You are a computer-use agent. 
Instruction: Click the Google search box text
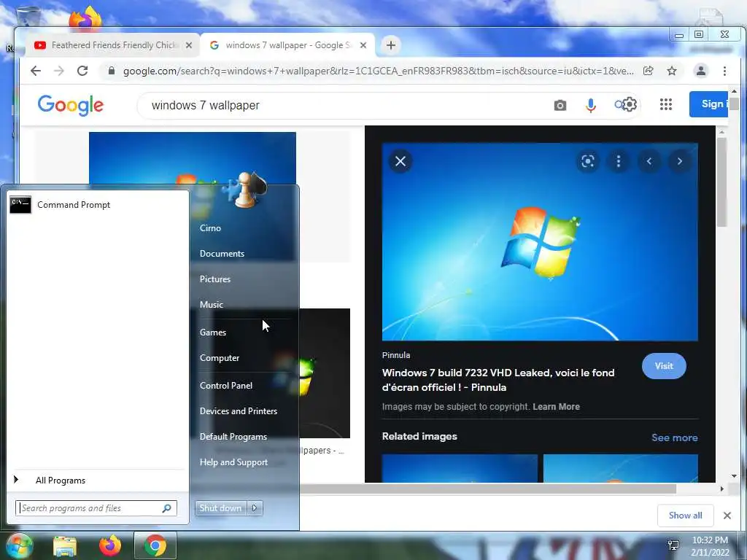(x=205, y=105)
